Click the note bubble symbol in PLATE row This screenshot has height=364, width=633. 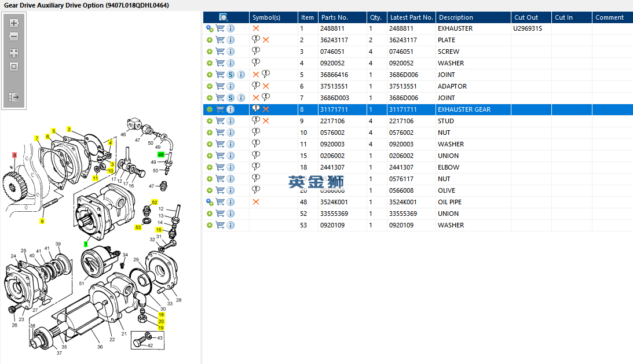256,39
